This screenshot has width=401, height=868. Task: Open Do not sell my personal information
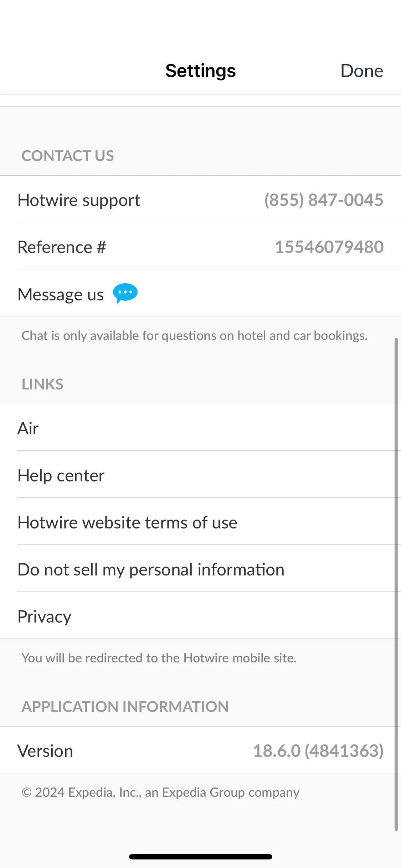pos(200,569)
